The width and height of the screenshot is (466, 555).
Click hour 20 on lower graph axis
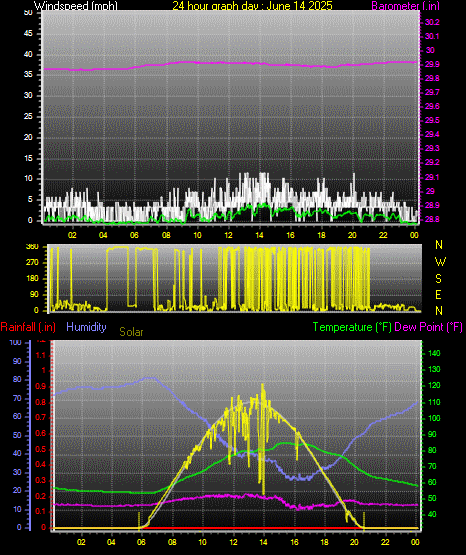354,542
